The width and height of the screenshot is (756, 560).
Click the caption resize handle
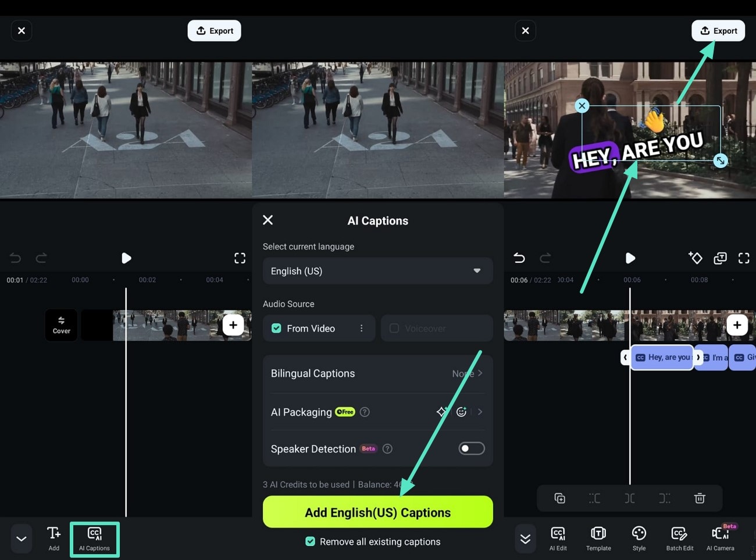721,160
